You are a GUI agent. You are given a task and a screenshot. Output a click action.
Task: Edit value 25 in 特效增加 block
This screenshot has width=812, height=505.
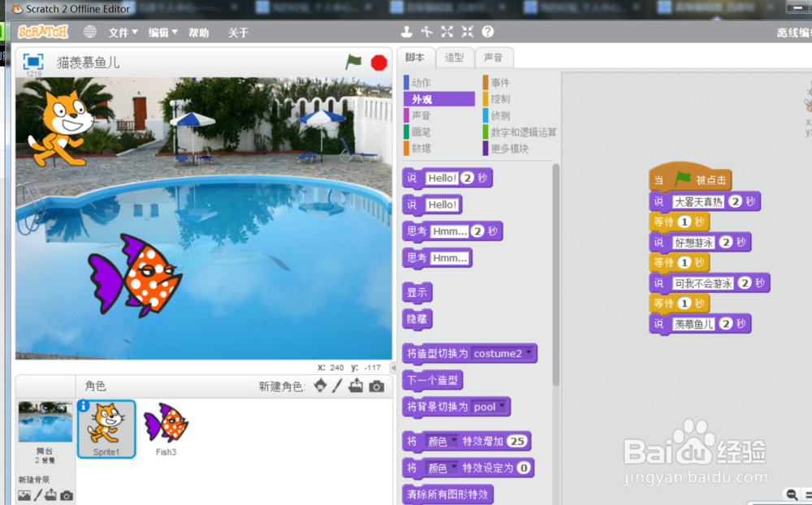click(x=517, y=442)
